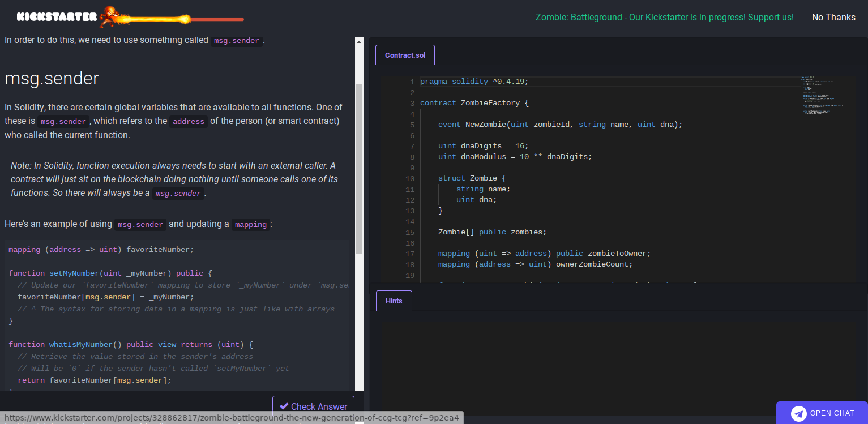Click the 'event NewZombie' line
The width and height of the screenshot is (868, 424).
point(560,125)
